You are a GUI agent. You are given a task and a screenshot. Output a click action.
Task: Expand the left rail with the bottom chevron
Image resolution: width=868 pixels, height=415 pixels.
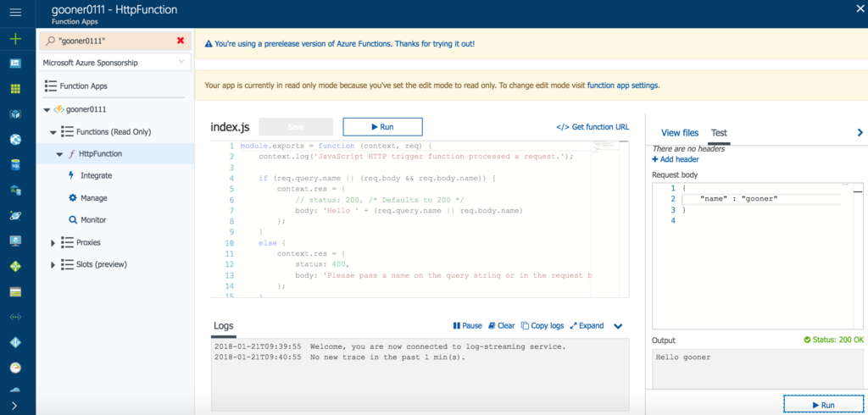(15, 406)
